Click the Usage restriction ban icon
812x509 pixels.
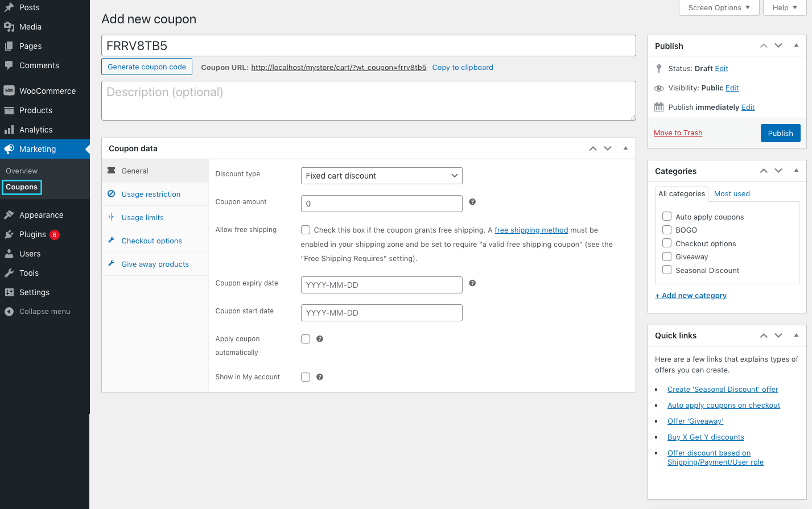[112, 194]
